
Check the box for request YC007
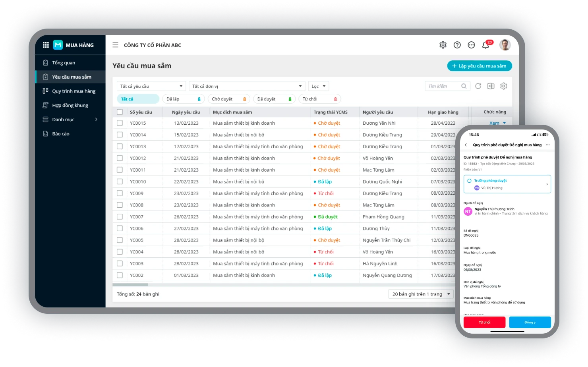coord(120,217)
